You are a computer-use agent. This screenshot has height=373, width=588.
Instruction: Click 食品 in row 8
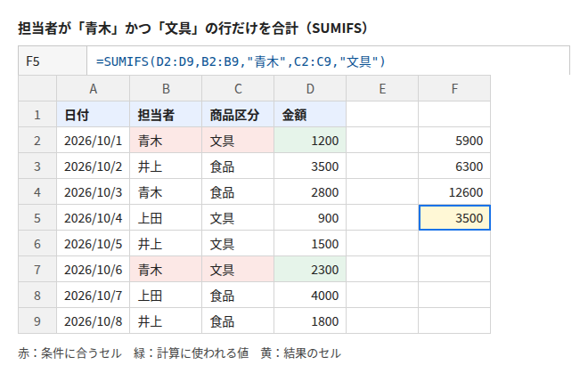pyautogui.click(x=238, y=296)
